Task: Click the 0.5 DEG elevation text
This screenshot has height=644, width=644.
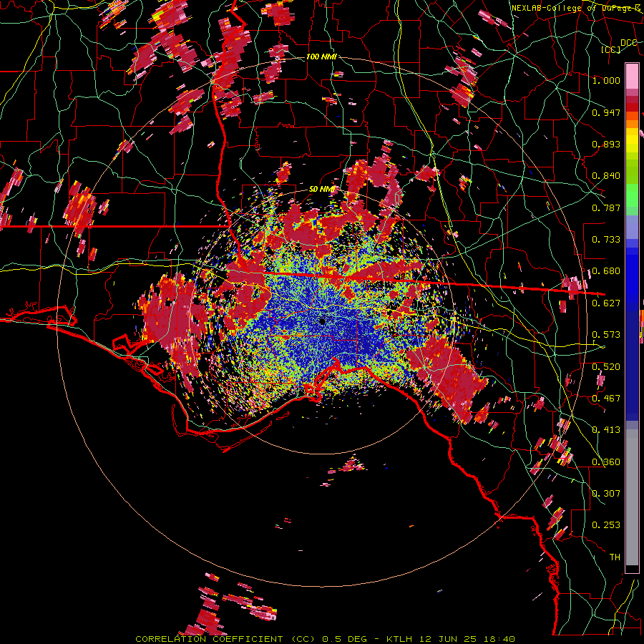Action: pos(344,639)
